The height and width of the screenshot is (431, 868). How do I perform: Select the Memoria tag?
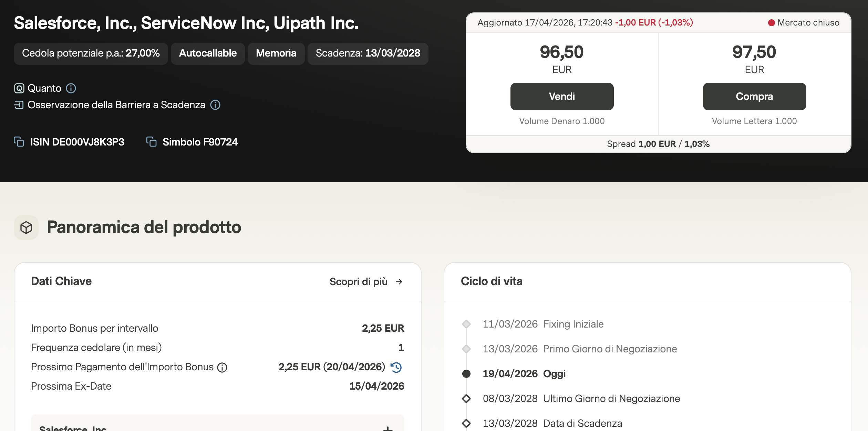[x=276, y=53]
